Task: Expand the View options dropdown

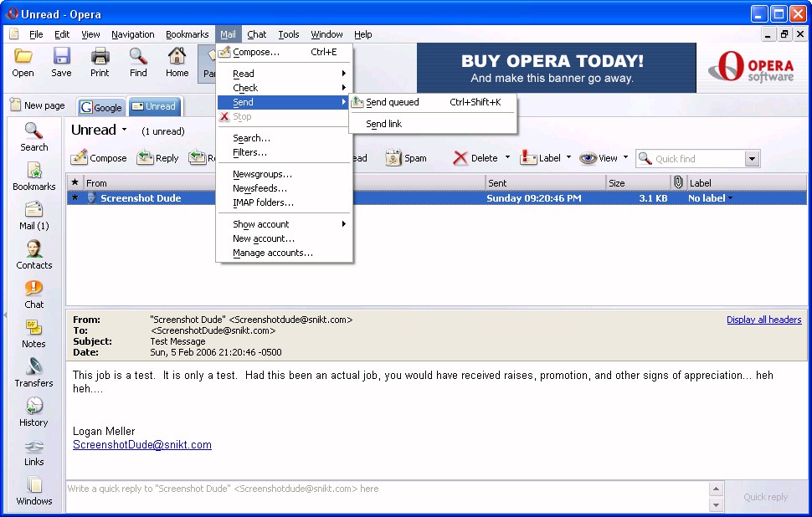Action: (x=625, y=157)
